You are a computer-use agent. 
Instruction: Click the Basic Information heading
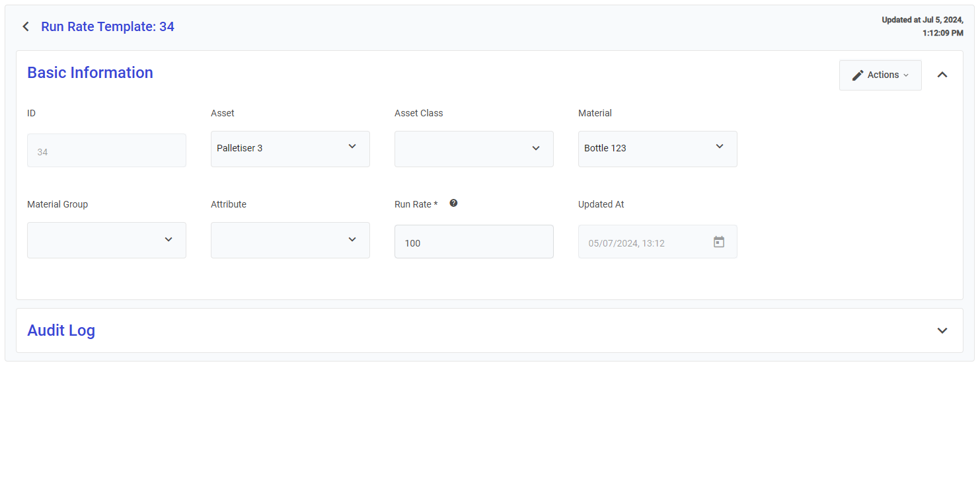pos(90,73)
